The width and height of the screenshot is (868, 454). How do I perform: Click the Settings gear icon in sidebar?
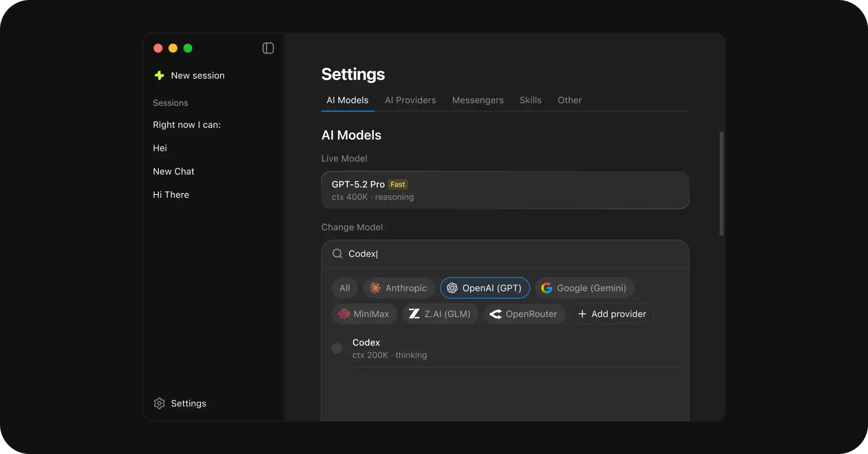[x=159, y=403]
